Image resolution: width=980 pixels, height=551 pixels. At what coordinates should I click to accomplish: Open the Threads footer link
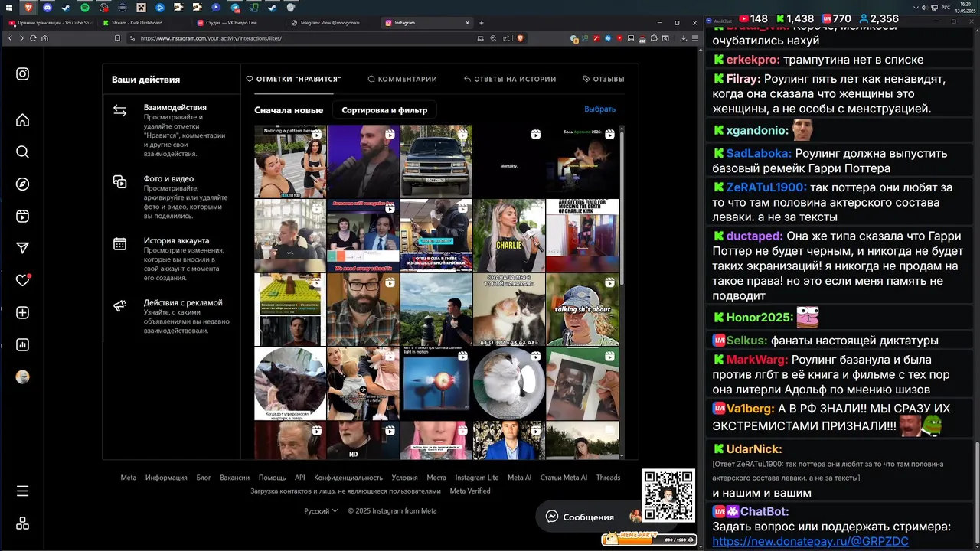(608, 478)
